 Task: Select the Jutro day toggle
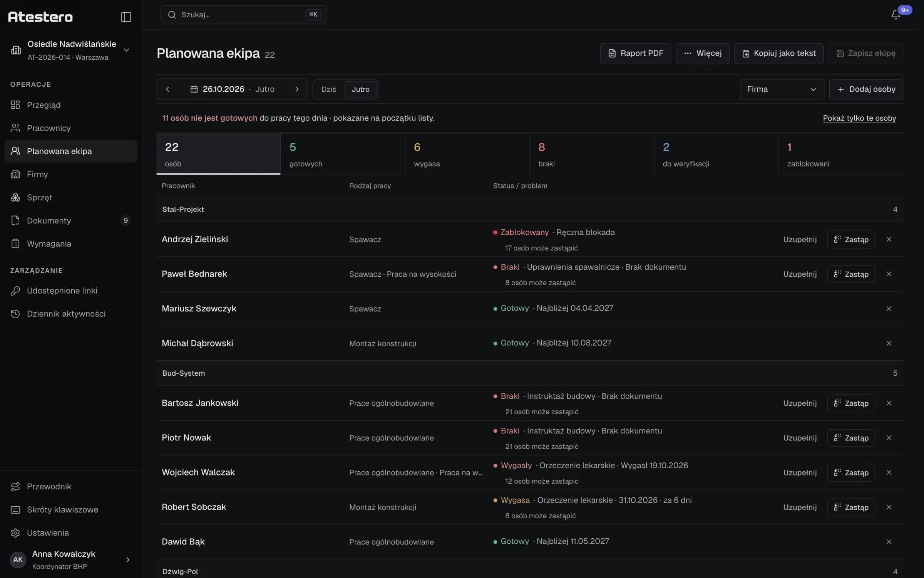click(x=360, y=89)
